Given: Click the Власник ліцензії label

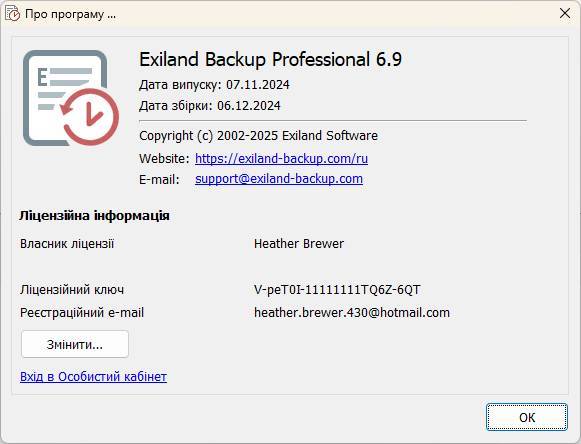Looking at the screenshot, I should point(67,244).
